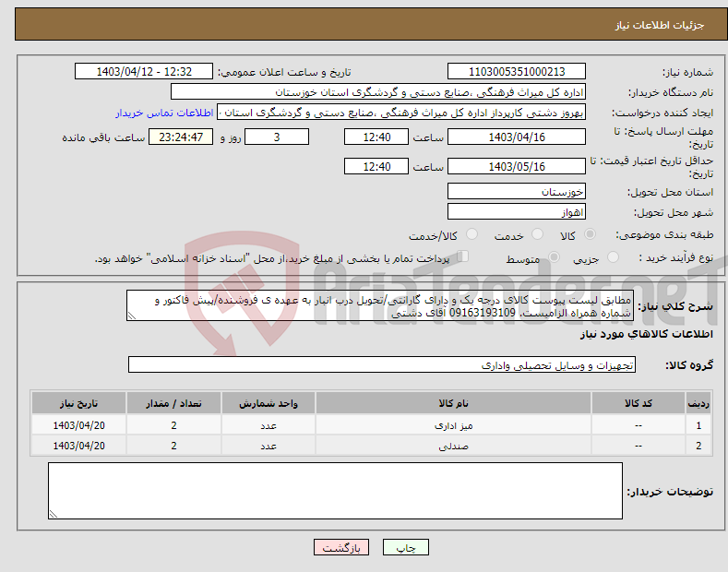
Task: Click the 1403/04/20 date in میز اداری row
Action: [x=79, y=425]
